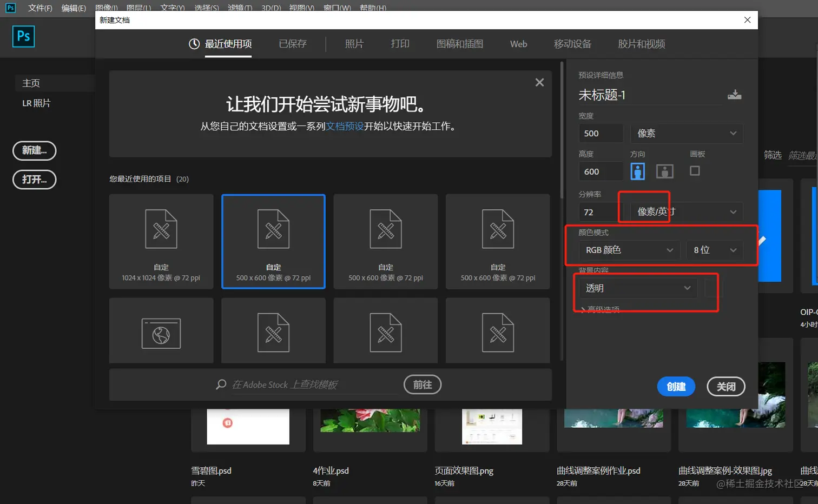Open the 滤镜 menu in the menu bar
818x504 pixels.
click(240, 8)
